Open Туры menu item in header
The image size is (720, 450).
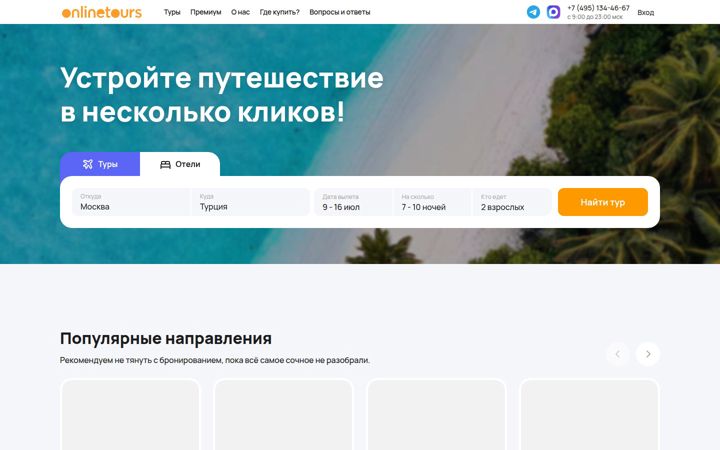[x=172, y=12]
